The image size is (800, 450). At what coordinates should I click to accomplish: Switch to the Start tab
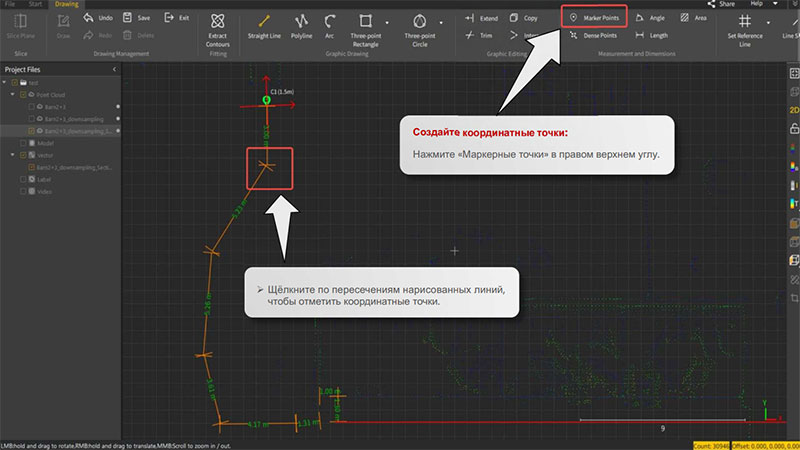point(35,4)
